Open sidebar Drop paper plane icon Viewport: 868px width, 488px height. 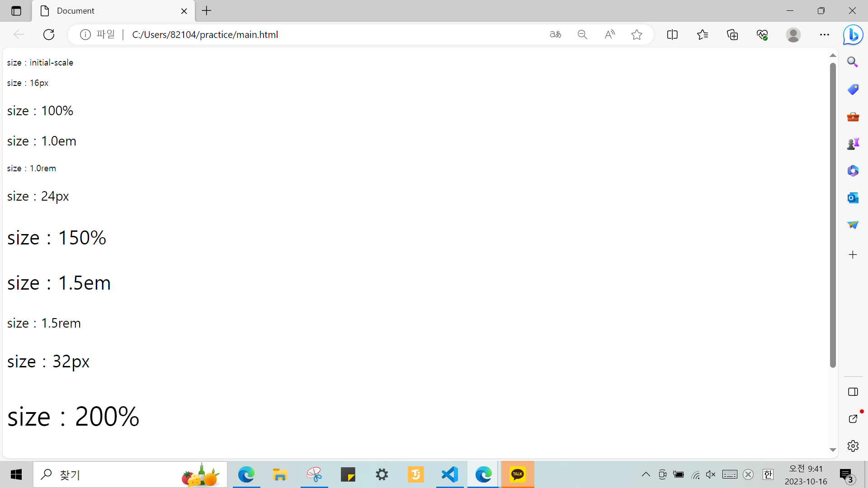click(x=853, y=225)
